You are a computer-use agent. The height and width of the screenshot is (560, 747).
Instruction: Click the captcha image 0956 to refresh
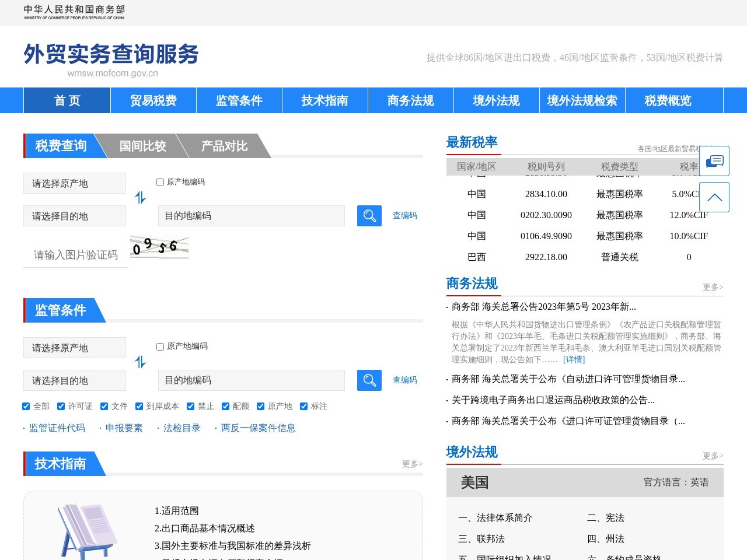159,247
